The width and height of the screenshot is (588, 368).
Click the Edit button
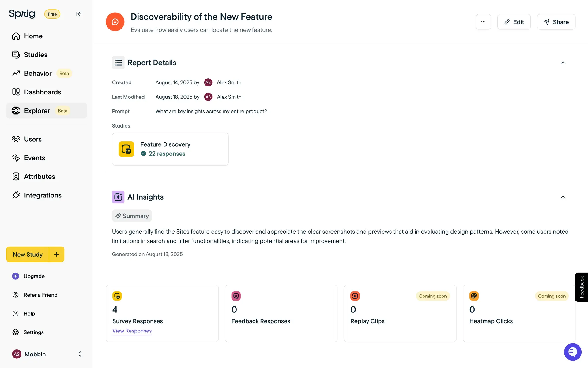click(x=514, y=22)
